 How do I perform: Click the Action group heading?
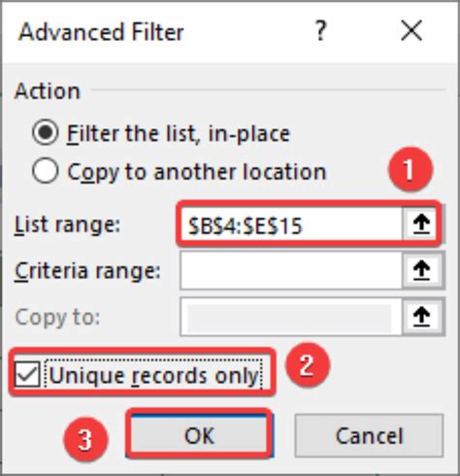tap(48, 91)
